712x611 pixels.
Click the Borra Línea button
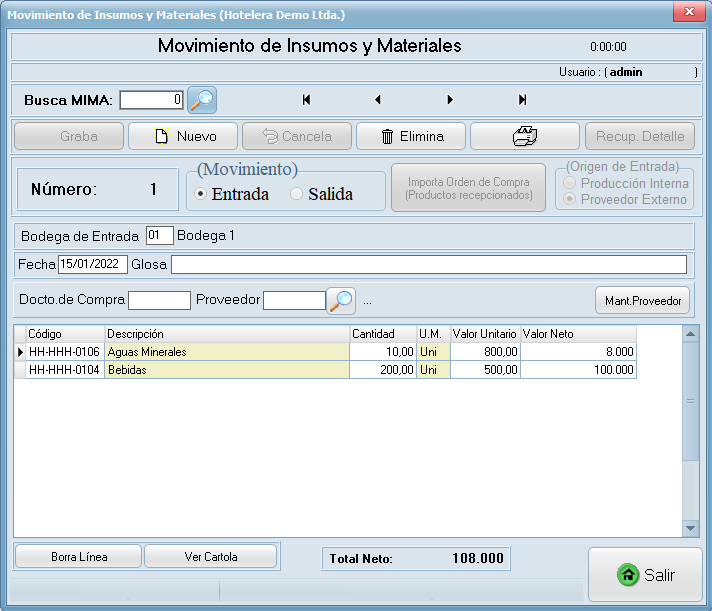click(79, 557)
